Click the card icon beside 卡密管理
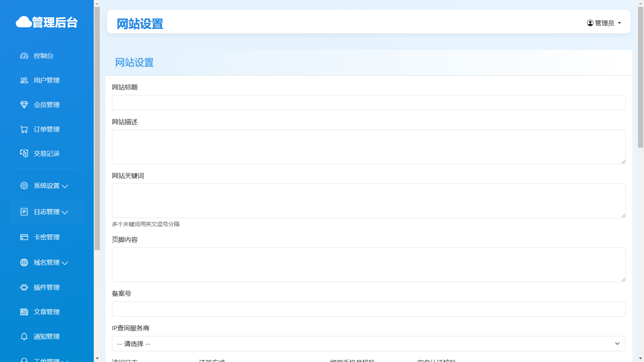Screen dimensions: 644x362 click(24, 237)
